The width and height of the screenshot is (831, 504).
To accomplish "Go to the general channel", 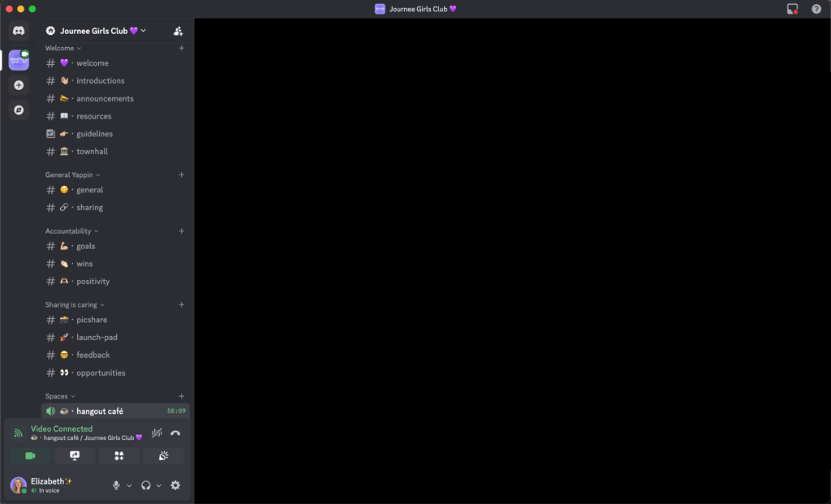I will (115, 190).
